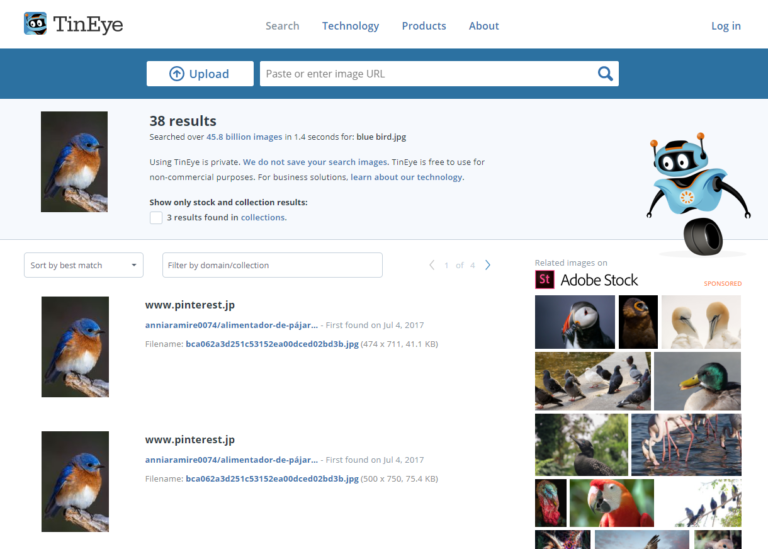Open the collections link
This screenshot has width=768, height=549.
click(263, 217)
